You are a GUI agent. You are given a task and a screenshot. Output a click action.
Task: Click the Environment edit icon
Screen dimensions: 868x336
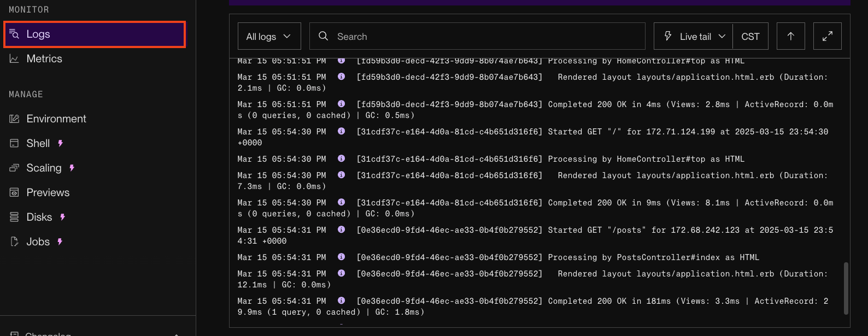14,119
